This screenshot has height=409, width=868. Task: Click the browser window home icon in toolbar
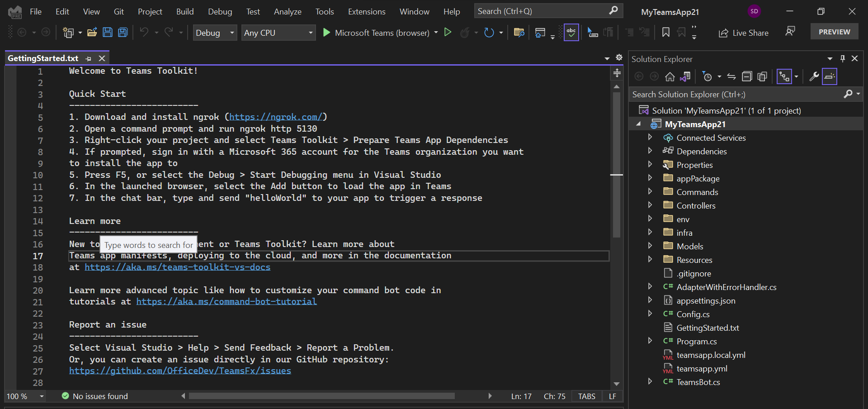pyautogui.click(x=540, y=33)
